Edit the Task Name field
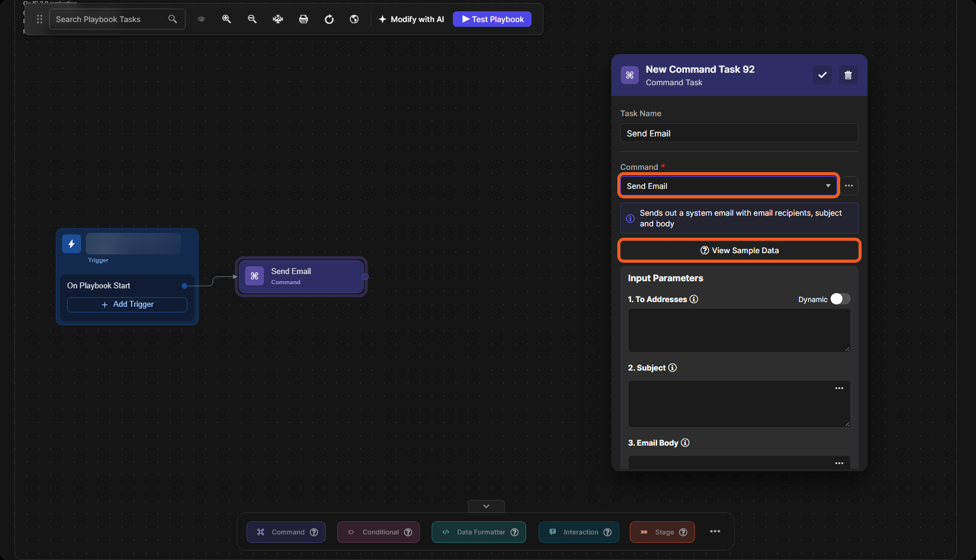 click(739, 133)
